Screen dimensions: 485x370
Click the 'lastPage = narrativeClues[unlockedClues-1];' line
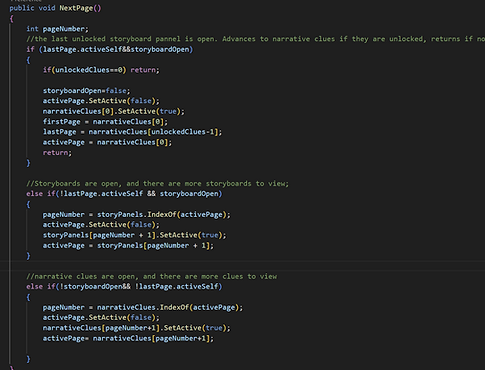click(x=132, y=132)
